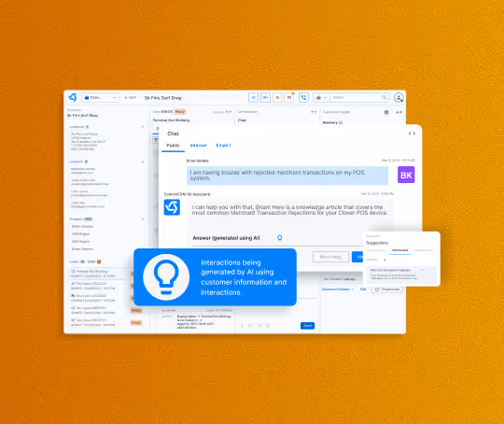Expand the Locations section arrow
Image resolution: width=504 pixels, height=424 pixels.
click(x=143, y=127)
